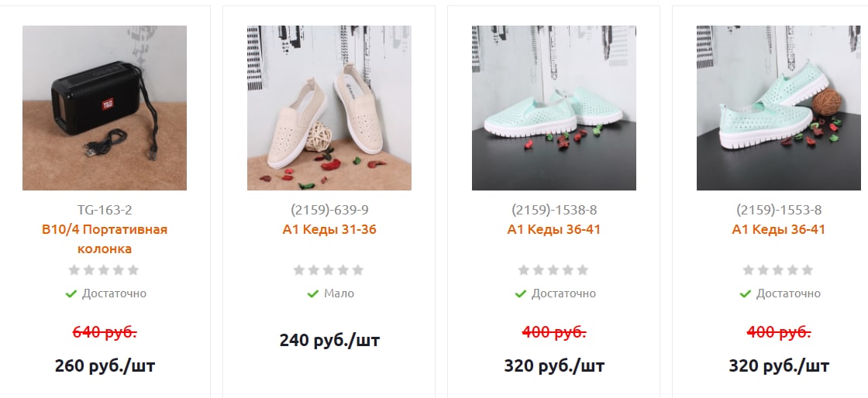Give 'A1 Кеды 31-36' a three-star rating
This screenshot has width=868, height=398.
point(329,270)
